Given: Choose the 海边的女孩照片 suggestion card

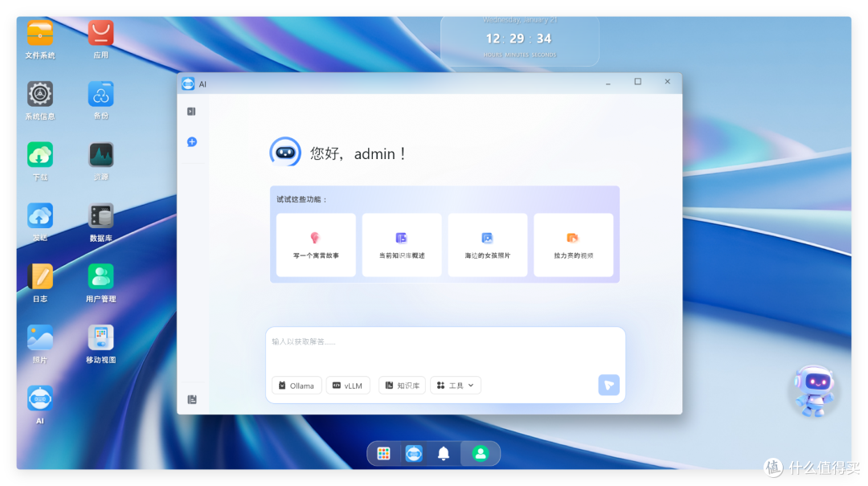Looking at the screenshot, I should point(488,245).
